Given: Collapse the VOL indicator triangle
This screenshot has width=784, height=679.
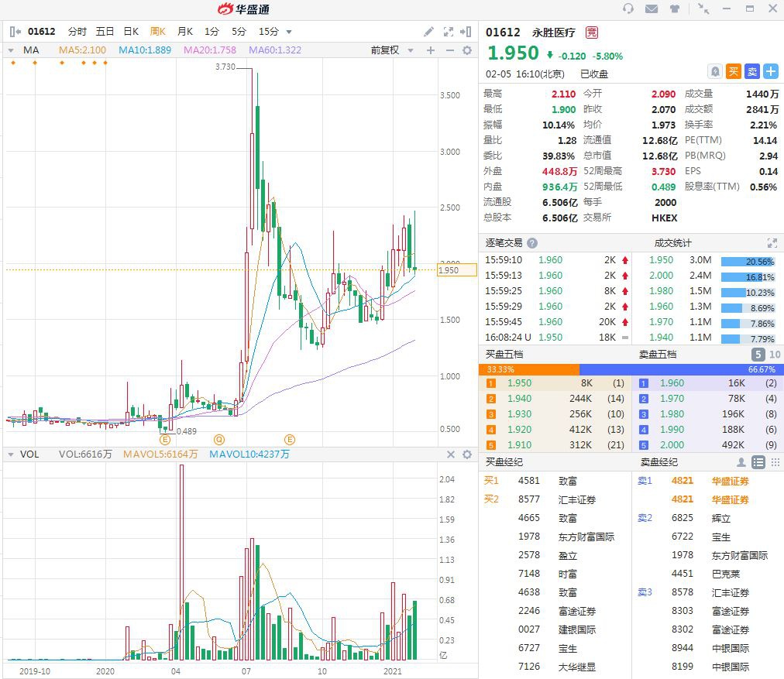Looking at the screenshot, I should point(11,454).
